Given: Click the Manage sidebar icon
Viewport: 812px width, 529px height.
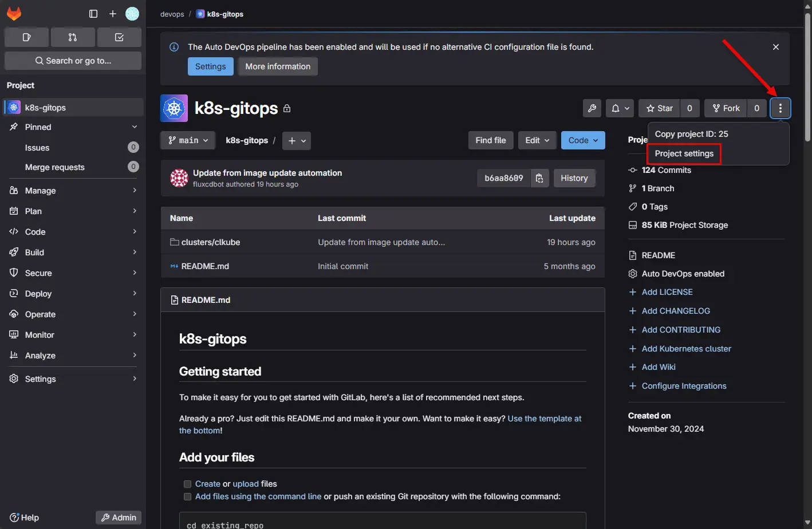Looking at the screenshot, I should pyautogui.click(x=14, y=191).
